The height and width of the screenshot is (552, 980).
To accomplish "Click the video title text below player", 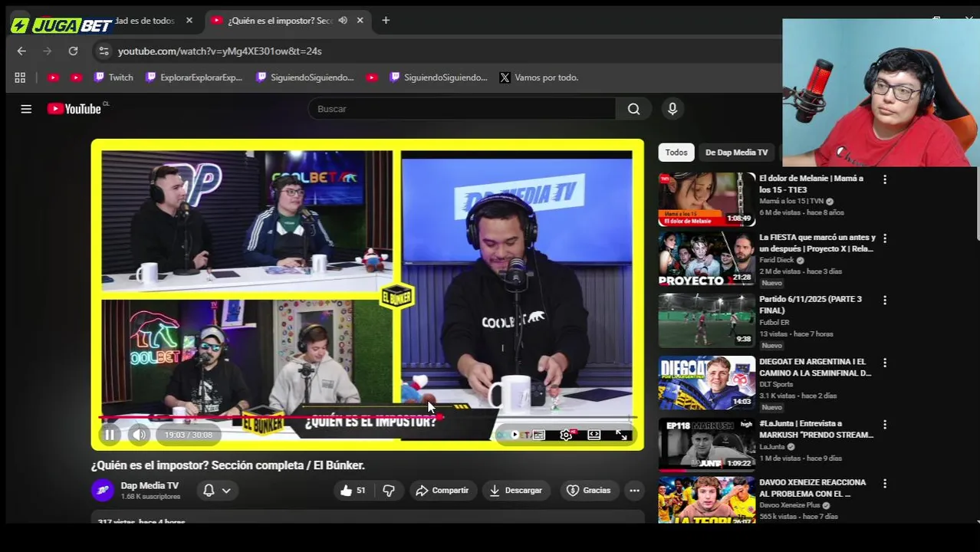I will click(x=228, y=465).
